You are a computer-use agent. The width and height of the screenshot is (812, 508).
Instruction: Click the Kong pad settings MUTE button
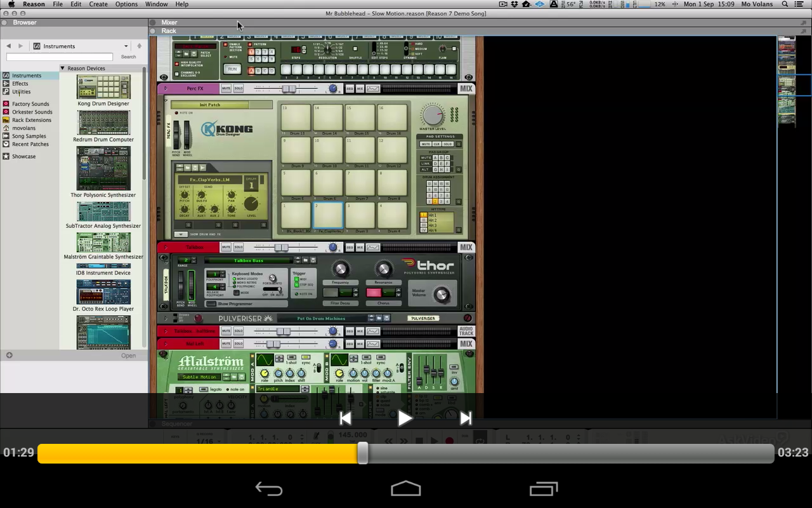pos(426,144)
